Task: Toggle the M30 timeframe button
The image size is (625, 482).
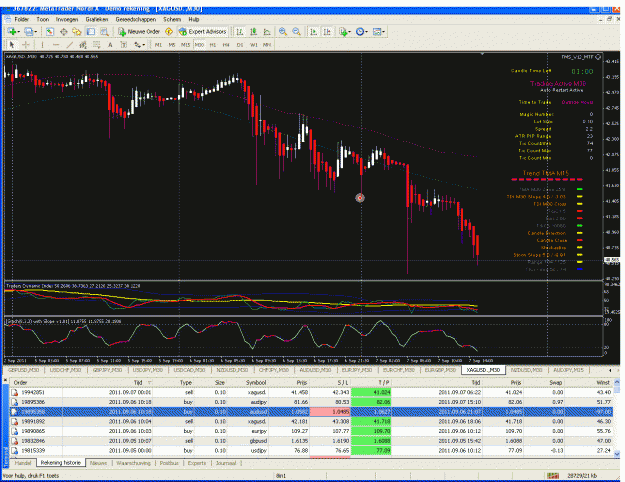Action: pos(199,45)
